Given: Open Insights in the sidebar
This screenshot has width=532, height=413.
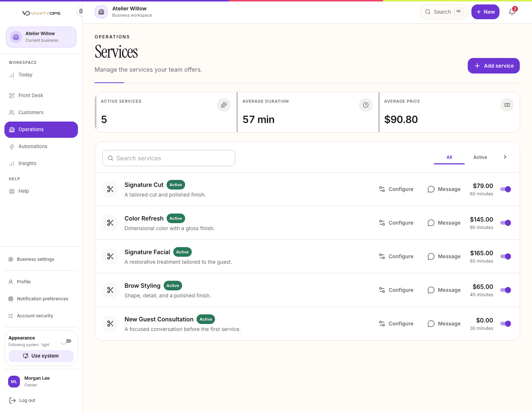Looking at the screenshot, I should [41, 164].
